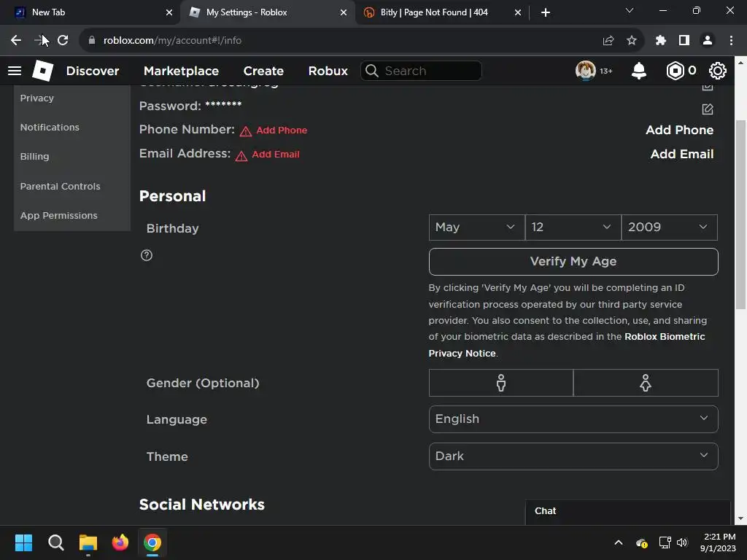Open the Chat panel
The width and height of the screenshot is (747, 560).
point(628,511)
